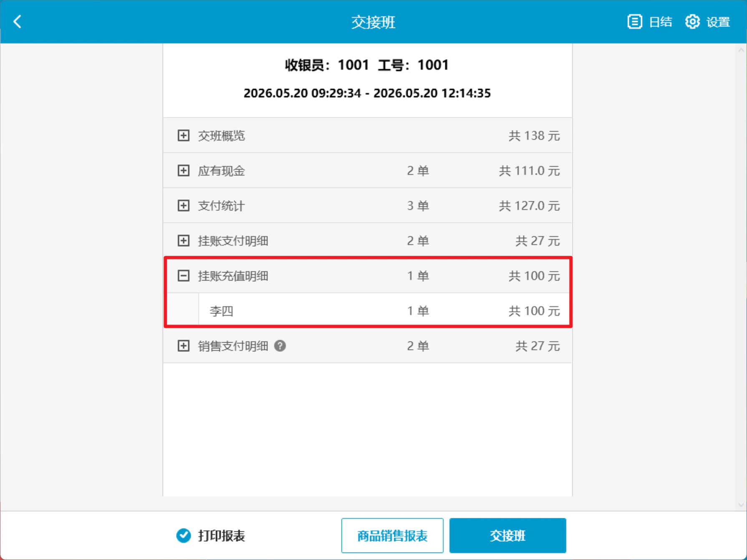747x560 pixels.
Task: Click the 打印报表 label text
Action: 221,535
